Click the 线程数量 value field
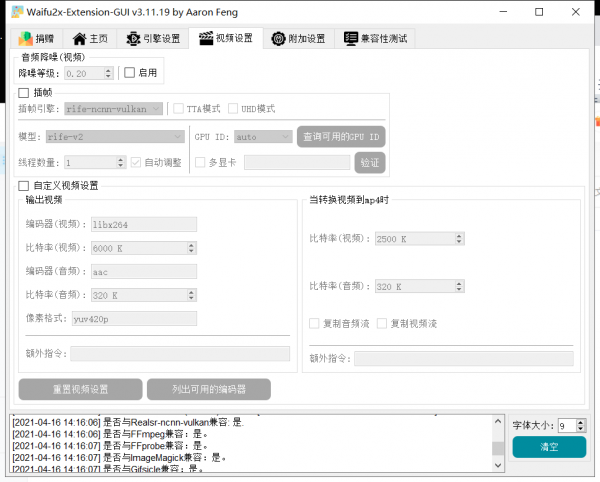The width and height of the screenshot is (600, 482). click(x=90, y=163)
